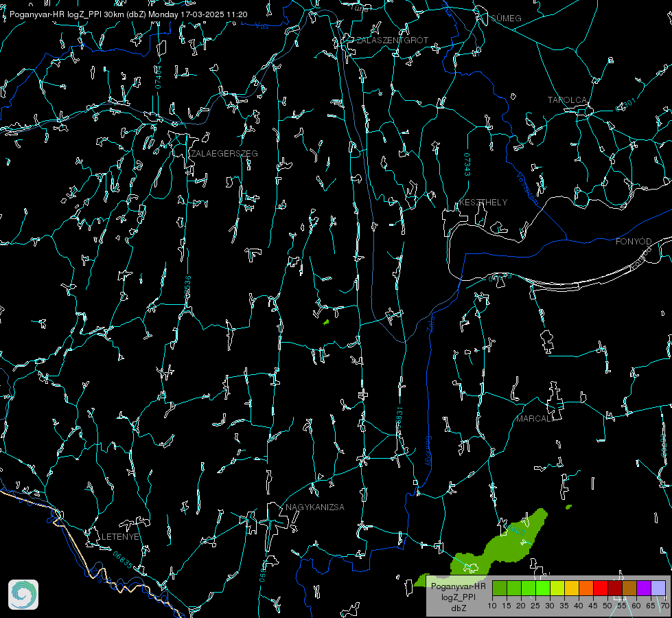Click the road number 06835 label
Image resolution: width=672 pixels, height=618 pixels.
click(123, 560)
